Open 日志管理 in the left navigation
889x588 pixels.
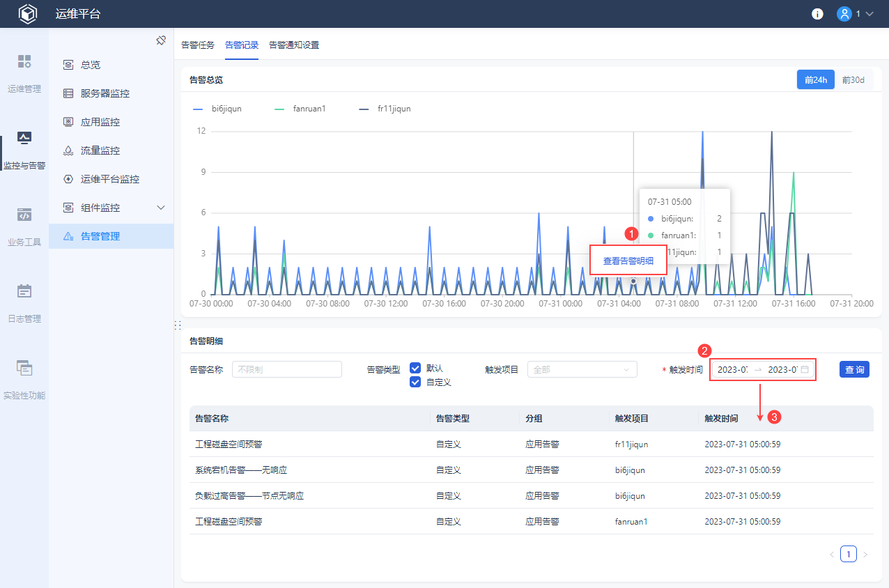pyautogui.click(x=24, y=303)
